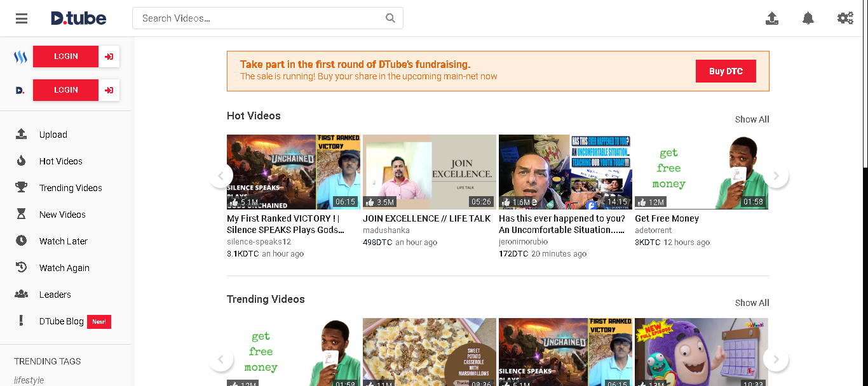Open video title Has this ever happened to you
Image resolution: width=868 pixels, height=386 pixels.
562,224
